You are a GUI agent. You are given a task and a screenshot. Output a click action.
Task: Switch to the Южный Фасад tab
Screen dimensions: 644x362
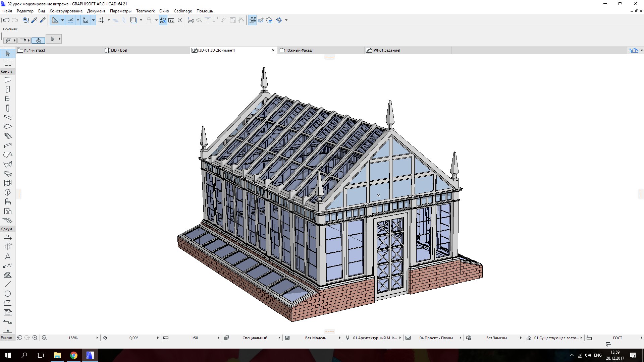pyautogui.click(x=299, y=50)
